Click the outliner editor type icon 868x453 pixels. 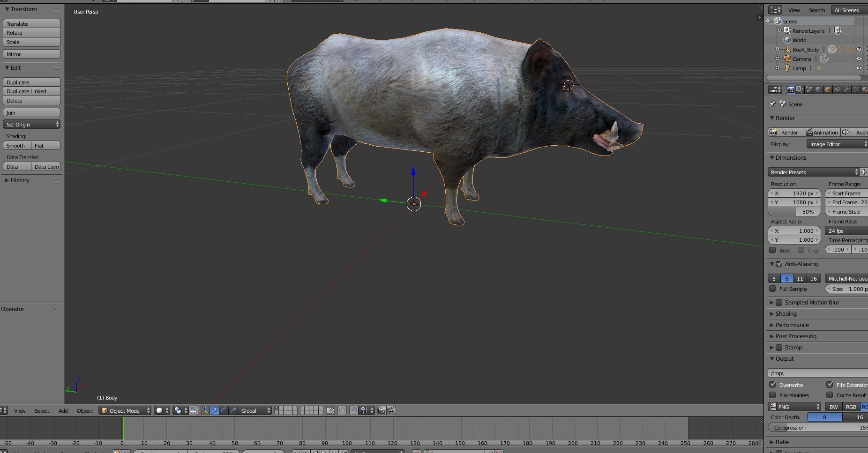[x=775, y=10]
